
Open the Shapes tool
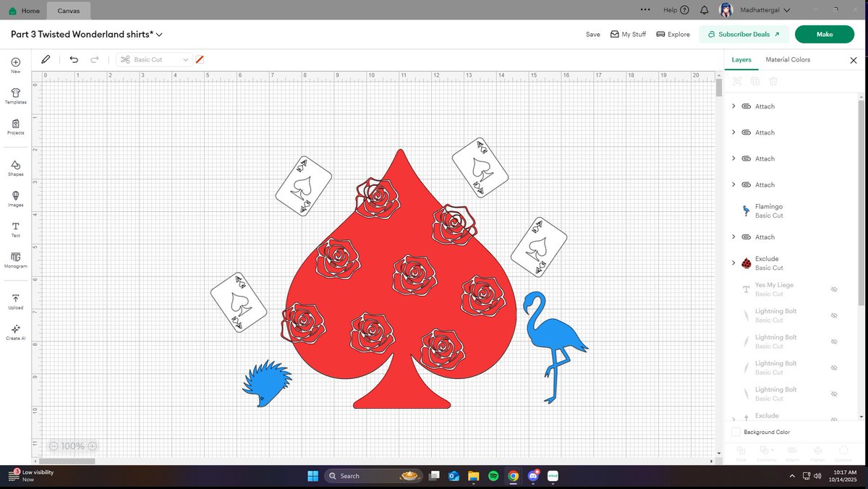(15, 168)
